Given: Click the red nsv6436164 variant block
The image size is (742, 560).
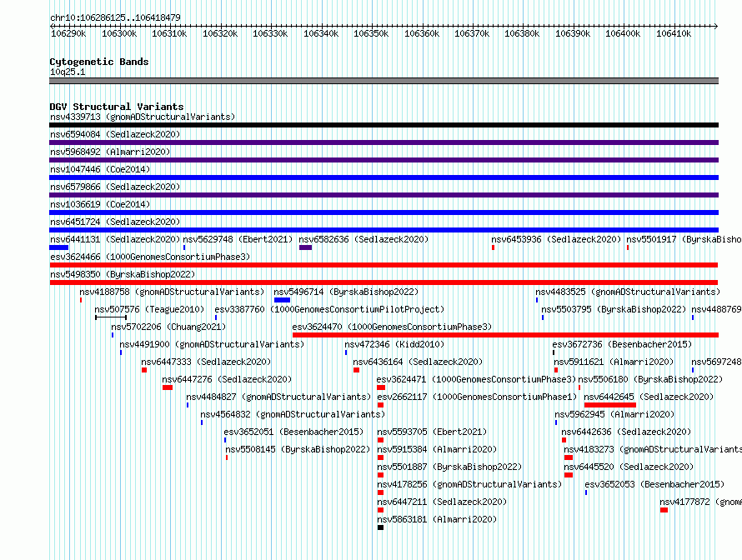Looking at the screenshot, I should pos(356,370).
